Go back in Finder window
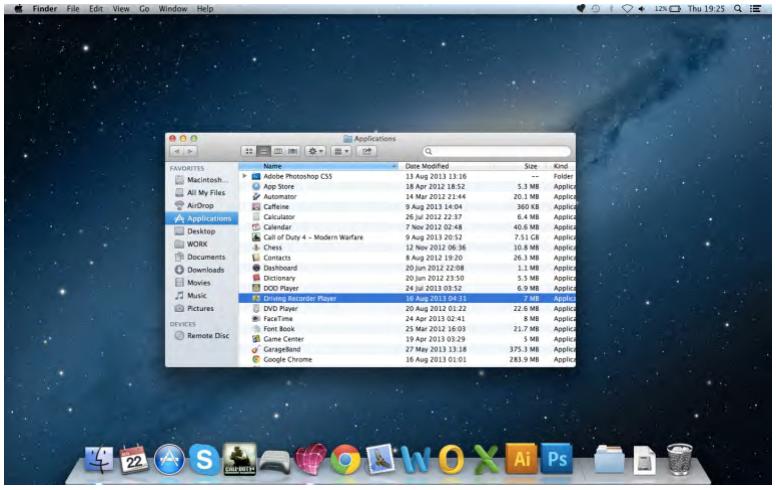This screenshot has height=490, width=776. [x=177, y=151]
